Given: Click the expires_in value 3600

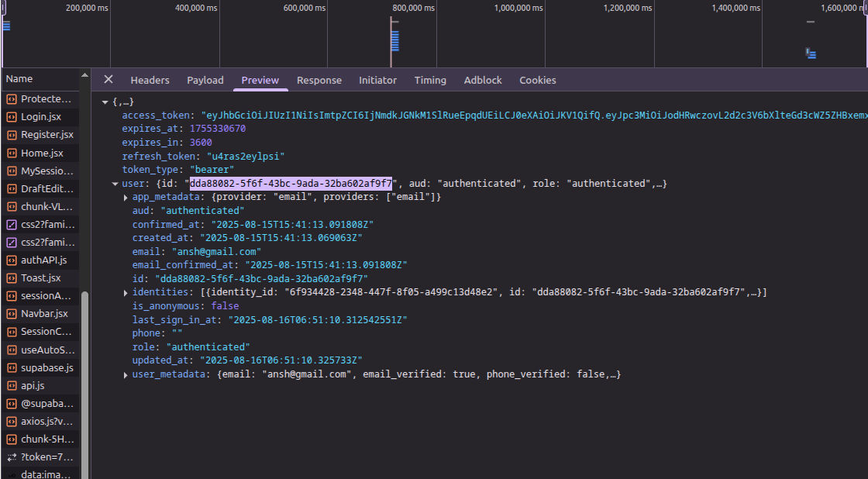Looking at the screenshot, I should (201, 143).
